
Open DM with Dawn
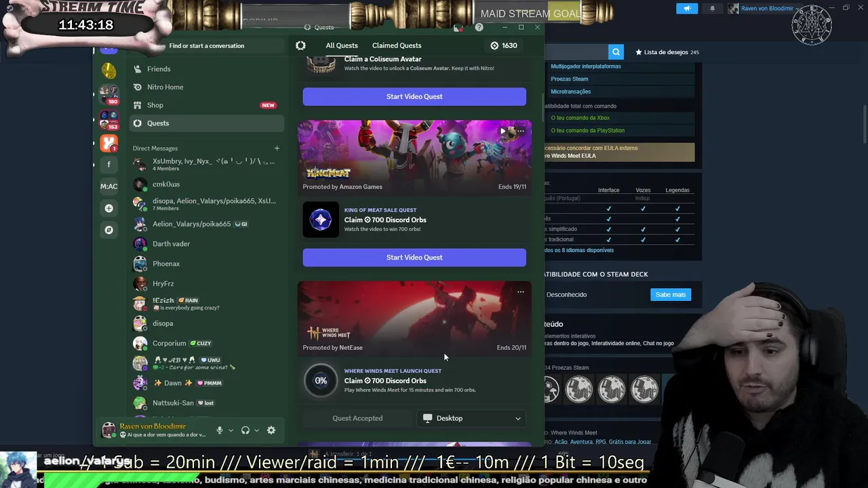pyautogui.click(x=207, y=383)
